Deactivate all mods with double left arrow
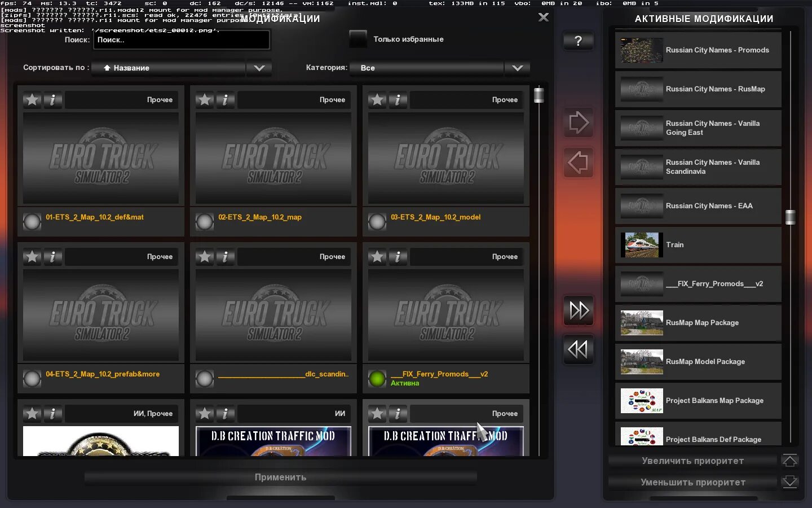Viewport: 812px width, 508px height. coord(578,349)
